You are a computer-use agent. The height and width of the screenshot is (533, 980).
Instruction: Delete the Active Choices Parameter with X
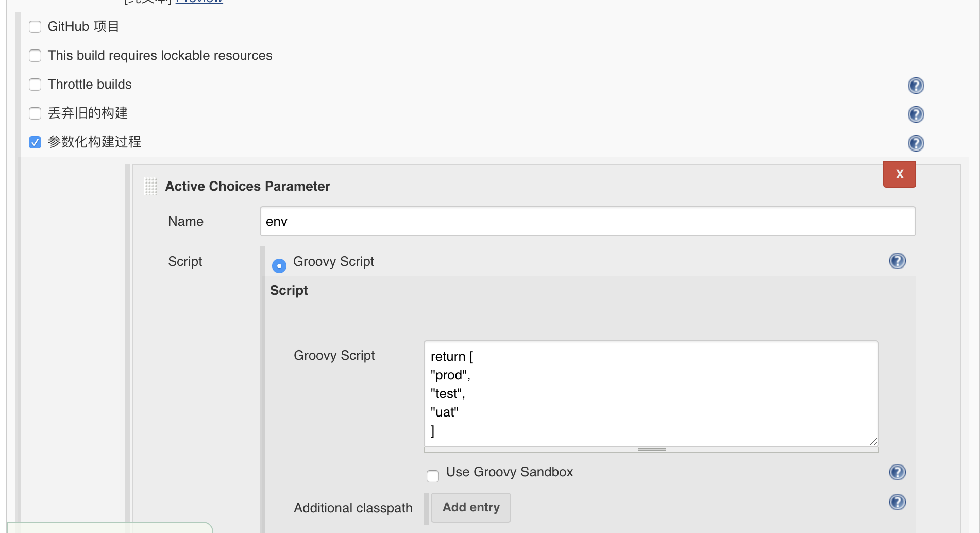click(x=899, y=174)
